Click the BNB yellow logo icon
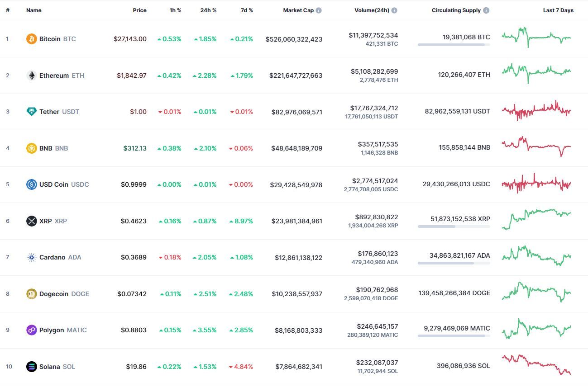588x387 pixels. pyautogui.click(x=31, y=148)
